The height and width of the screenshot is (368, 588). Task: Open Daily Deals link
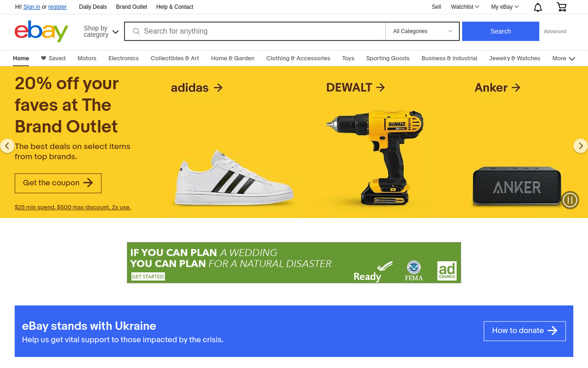[x=93, y=7]
